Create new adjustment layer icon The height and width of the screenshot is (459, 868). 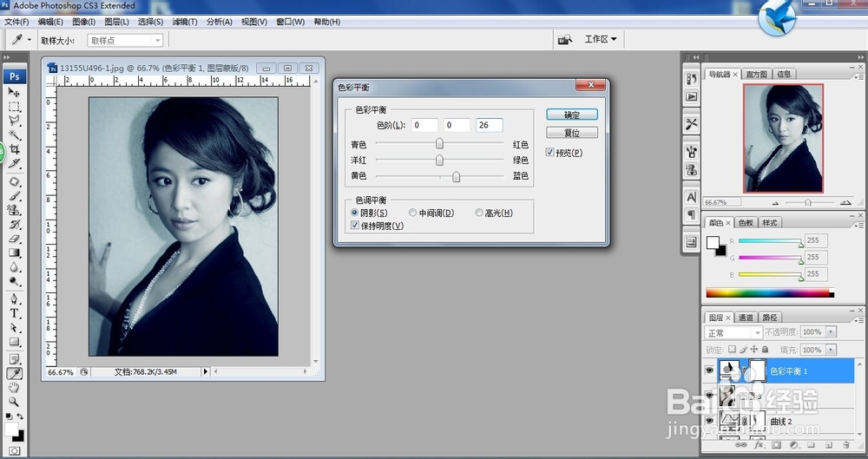(793, 444)
